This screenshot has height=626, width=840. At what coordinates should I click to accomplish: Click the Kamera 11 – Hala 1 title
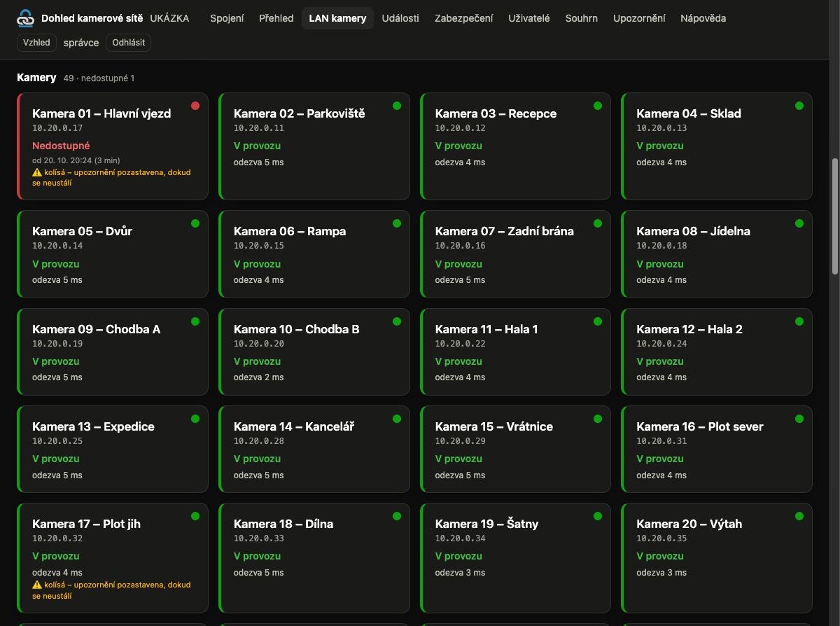coord(486,329)
